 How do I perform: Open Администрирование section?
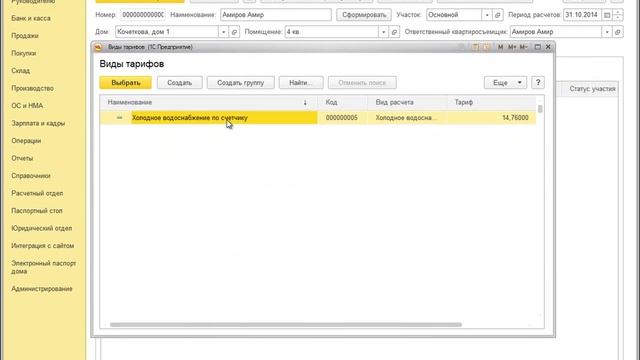click(42, 289)
